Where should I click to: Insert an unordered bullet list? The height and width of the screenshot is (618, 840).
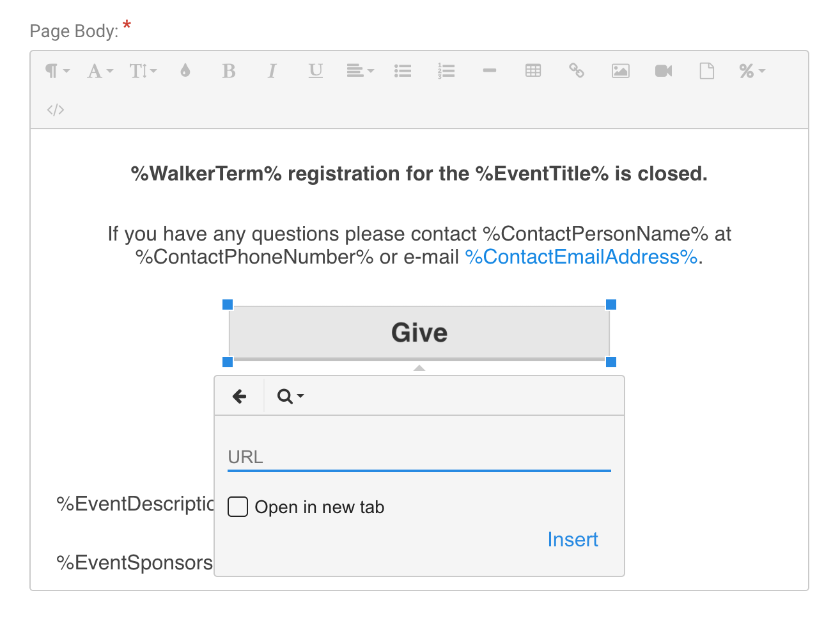403,71
